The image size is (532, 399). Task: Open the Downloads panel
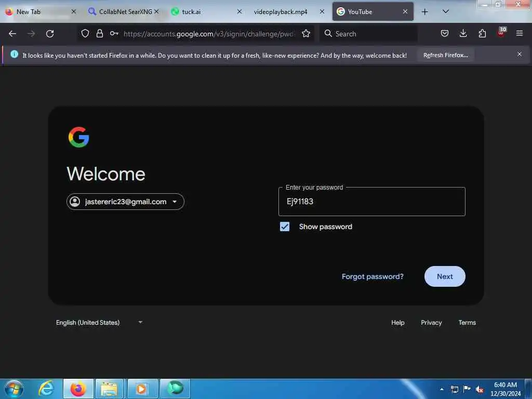pyautogui.click(x=463, y=33)
